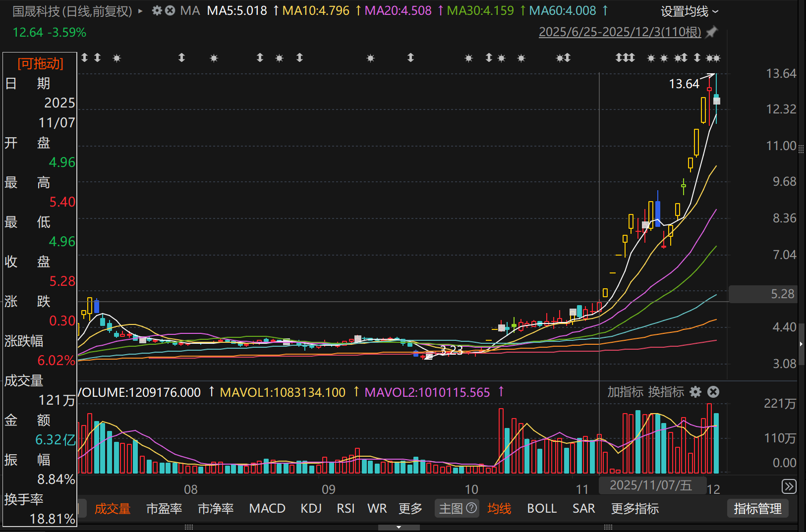806x532 pixels.
Task: Switch to the MACD indicator tab
Action: tap(267, 508)
